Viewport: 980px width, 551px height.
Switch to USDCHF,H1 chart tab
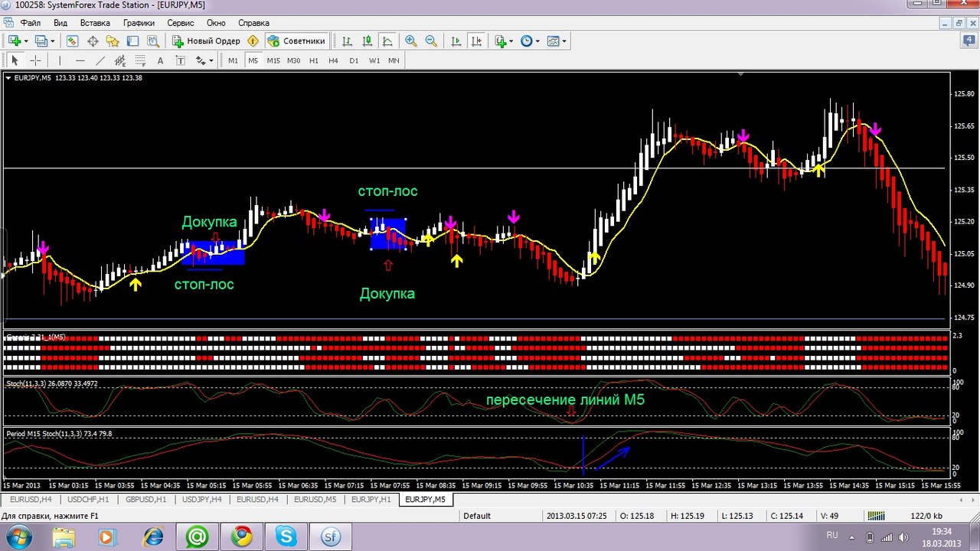coord(88,500)
